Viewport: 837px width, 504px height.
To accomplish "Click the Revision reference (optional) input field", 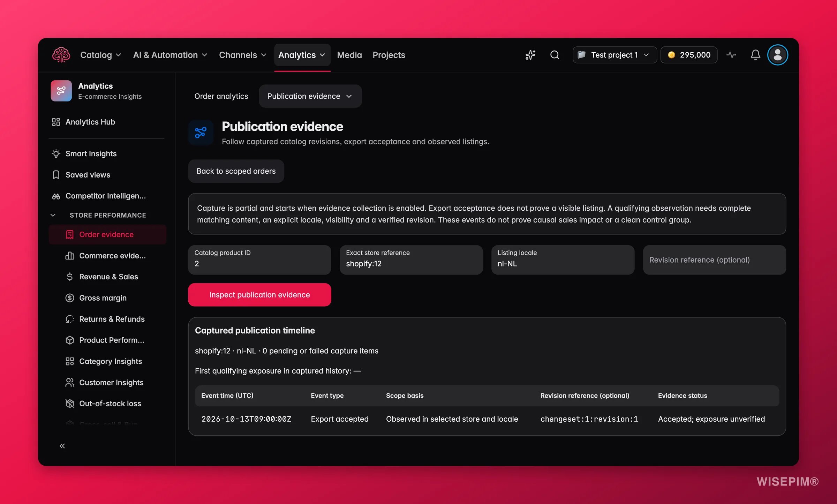I will click(715, 260).
